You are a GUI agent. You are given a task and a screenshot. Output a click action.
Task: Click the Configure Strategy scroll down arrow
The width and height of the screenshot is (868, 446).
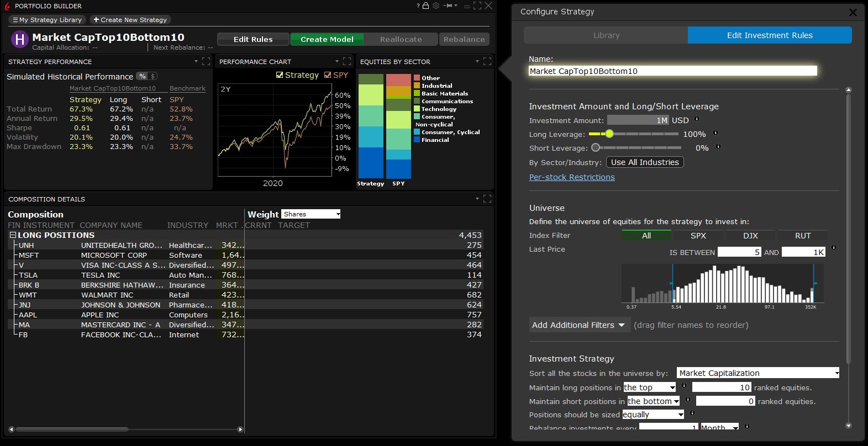(849, 426)
